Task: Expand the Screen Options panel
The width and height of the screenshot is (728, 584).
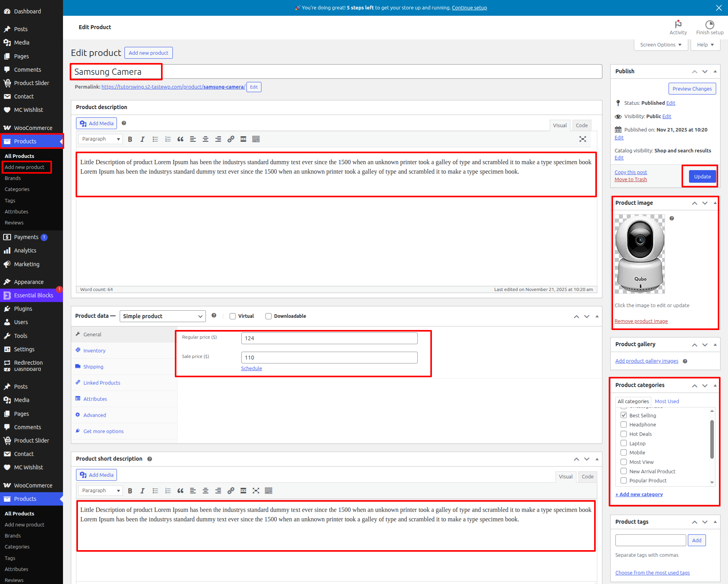Action: [661, 45]
